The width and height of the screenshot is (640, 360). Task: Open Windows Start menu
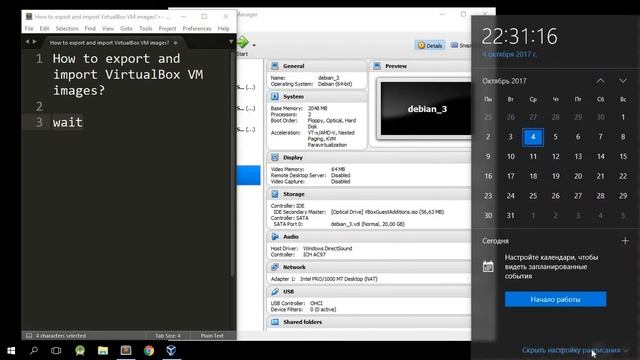pos(11,351)
